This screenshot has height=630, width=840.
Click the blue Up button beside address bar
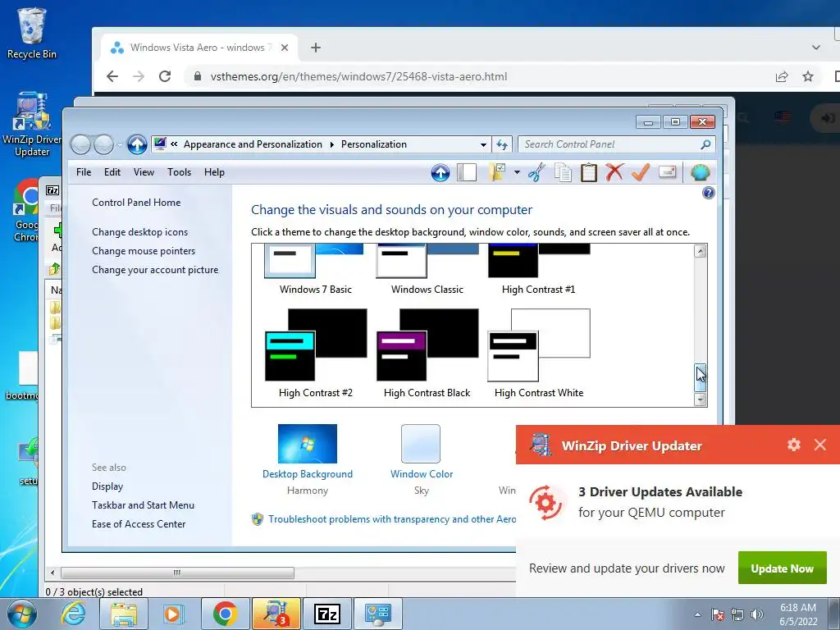point(137,144)
